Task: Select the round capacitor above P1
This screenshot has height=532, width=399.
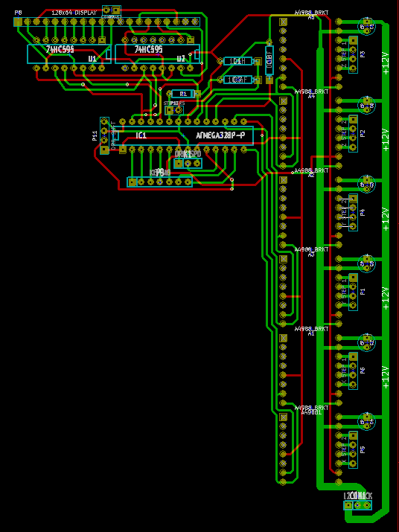Action: 367,263
